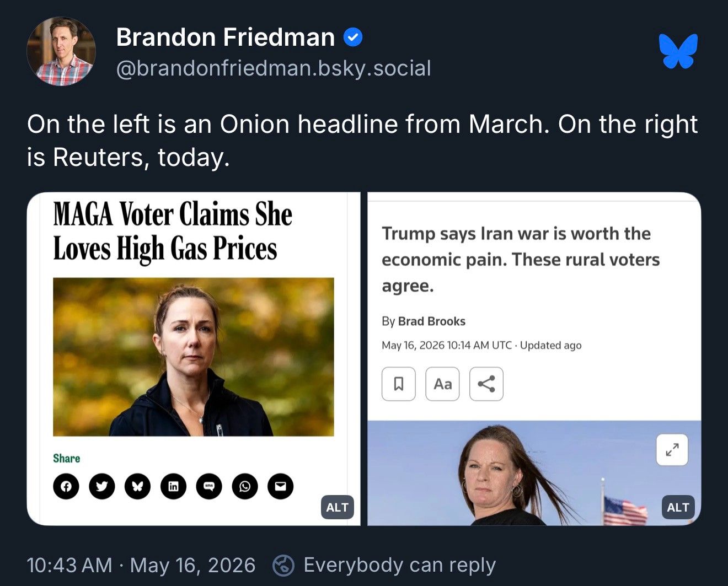
Task: Share Onion article via Facebook icon
Action: pyautogui.click(x=66, y=486)
